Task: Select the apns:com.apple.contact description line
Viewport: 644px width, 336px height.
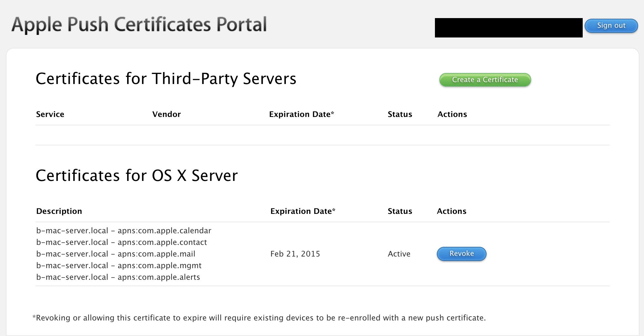Action: (121, 242)
